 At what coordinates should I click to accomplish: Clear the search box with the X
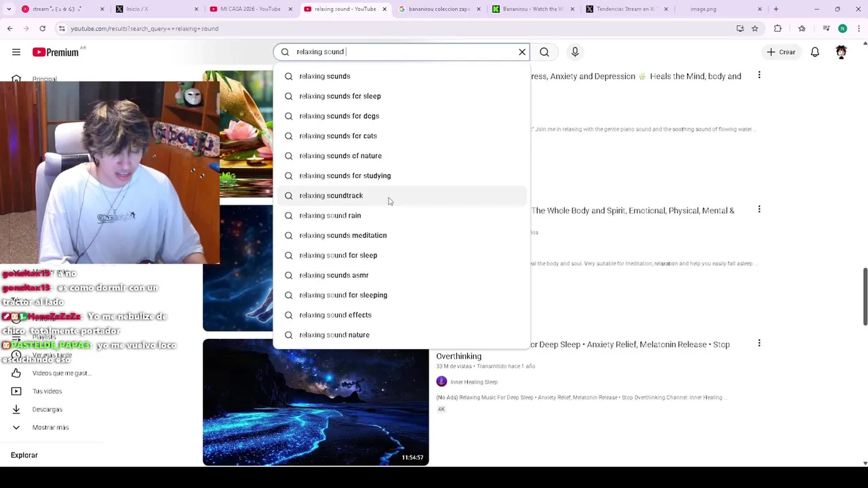[522, 52]
